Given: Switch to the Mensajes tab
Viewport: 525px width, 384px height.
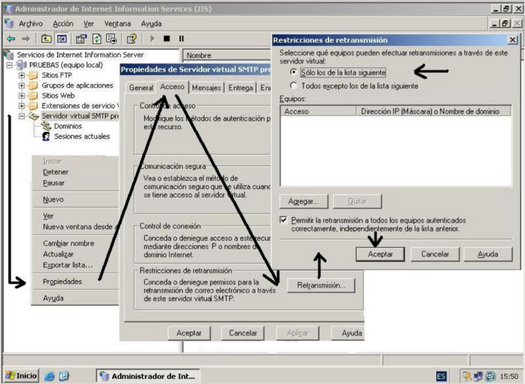Looking at the screenshot, I should pyautogui.click(x=206, y=88).
